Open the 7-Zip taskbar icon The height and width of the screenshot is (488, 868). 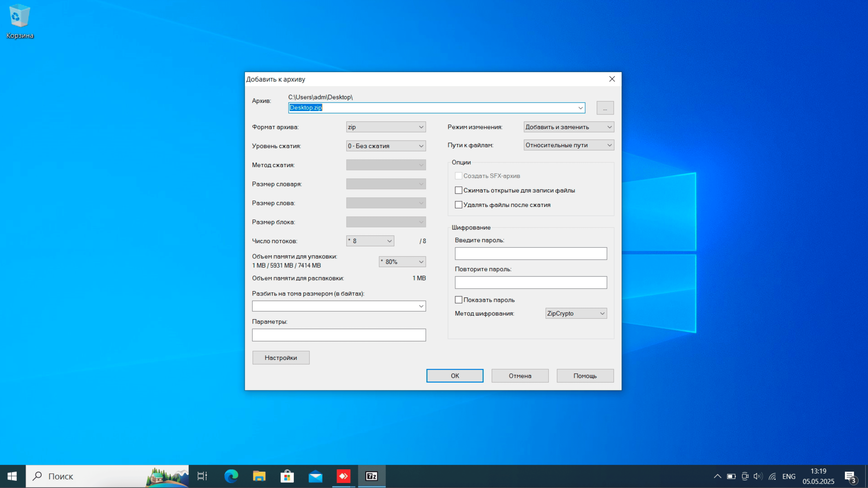(x=371, y=476)
